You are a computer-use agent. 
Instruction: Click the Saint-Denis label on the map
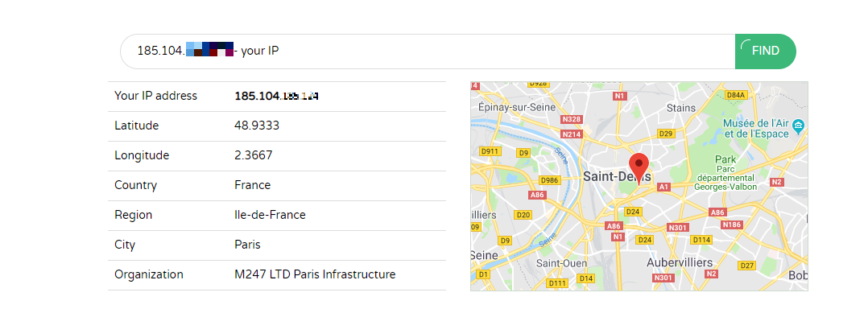tap(616, 177)
